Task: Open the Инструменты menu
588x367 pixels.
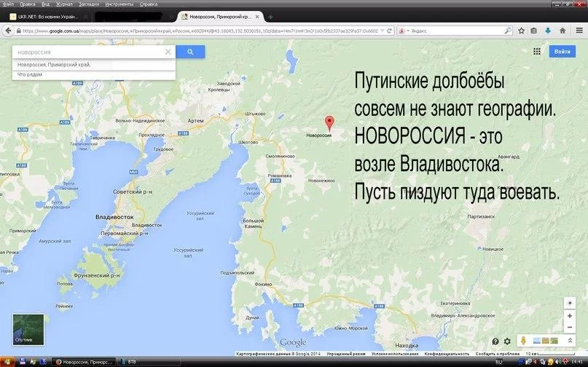Action: (119, 4)
